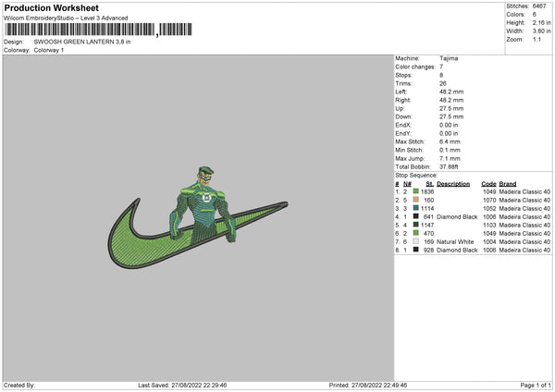Select design name 'SWOOSH GREEN LANTERN 3,8 in'
This screenshot has height=392, width=555.
click(82, 42)
